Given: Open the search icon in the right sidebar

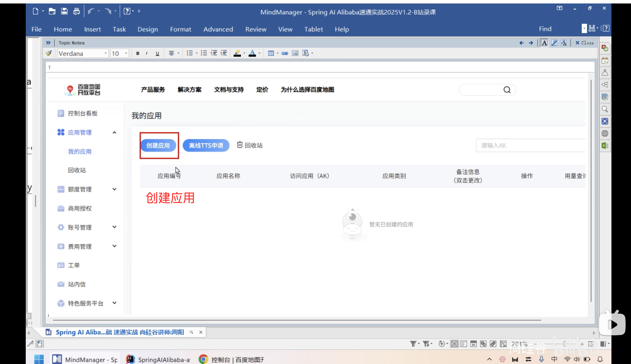Looking at the screenshot, I should coord(605,109).
